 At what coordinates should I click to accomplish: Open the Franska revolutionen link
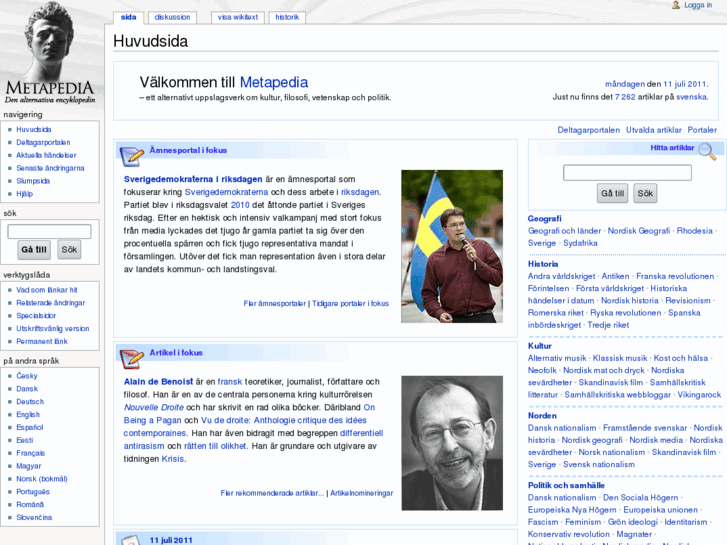click(675, 276)
